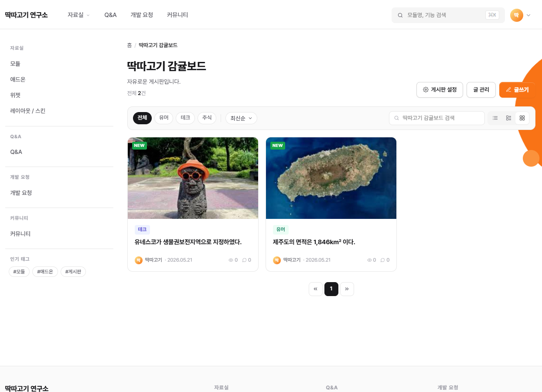This screenshot has height=392, width=542.
Task: Click author avatar on the 유네스코 post
Action: tap(139, 260)
